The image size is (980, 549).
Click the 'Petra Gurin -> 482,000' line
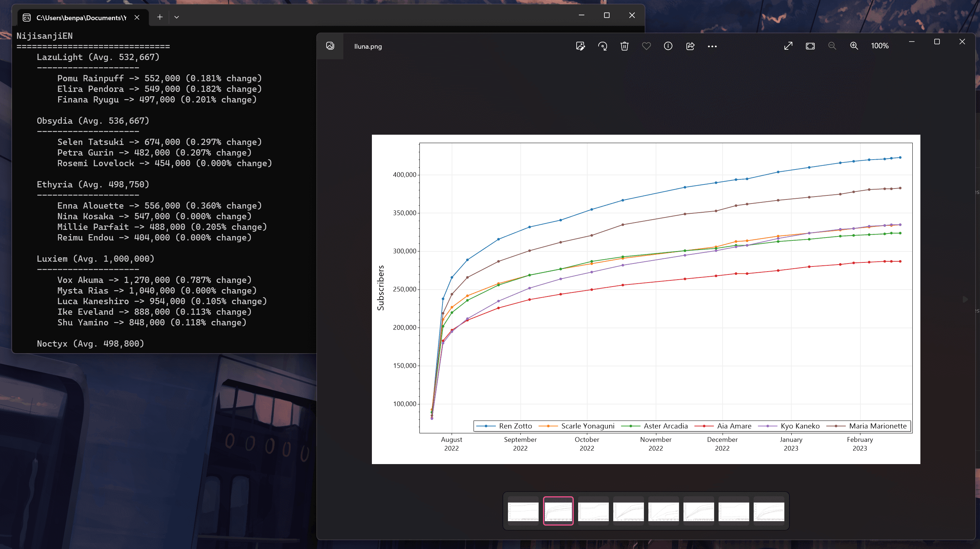click(x=154, y=153)
